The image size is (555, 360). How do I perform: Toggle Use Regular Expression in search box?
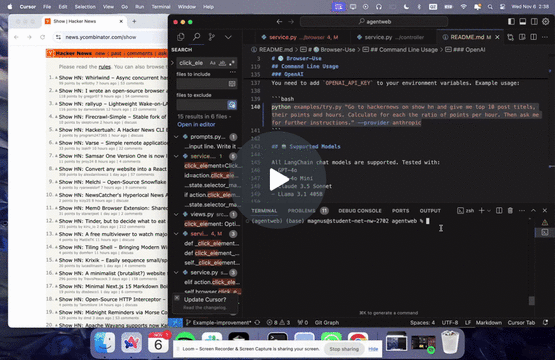point(232,63)
